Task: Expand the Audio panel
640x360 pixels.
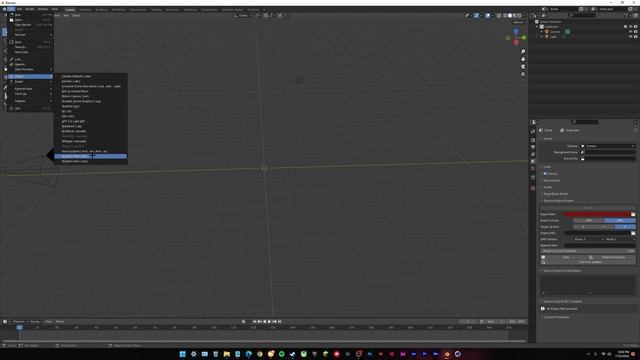Action: (x=547, y=187)
